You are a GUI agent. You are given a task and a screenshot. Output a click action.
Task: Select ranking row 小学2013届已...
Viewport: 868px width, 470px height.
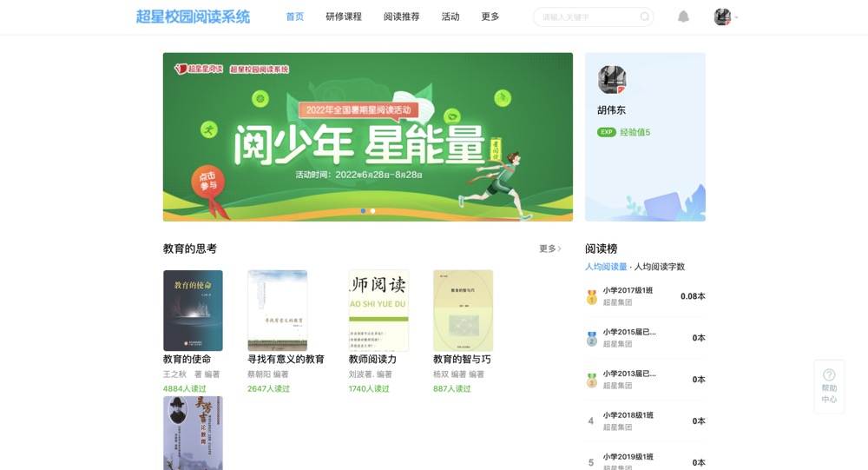pyautogui.click(x=646, y=380)
